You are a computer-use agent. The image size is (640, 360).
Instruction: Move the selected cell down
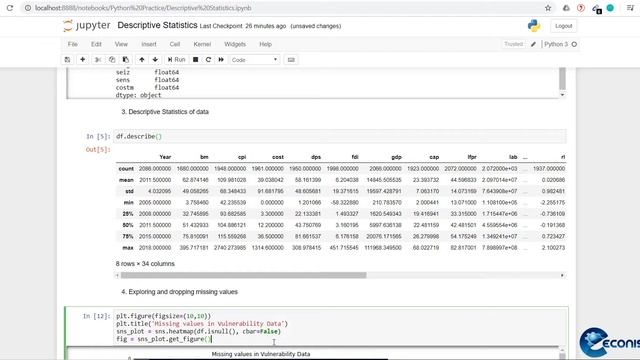coord(155,60)
